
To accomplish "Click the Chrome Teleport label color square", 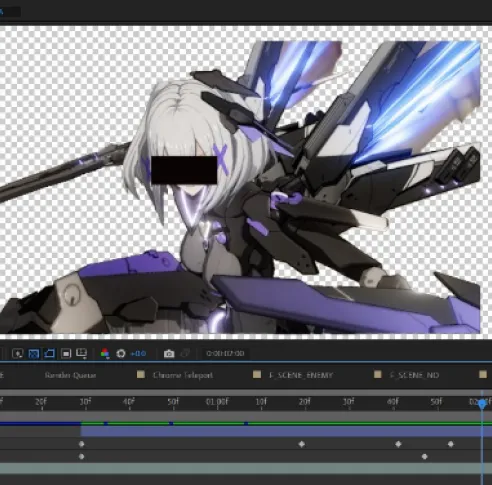I will coord(141,375).
